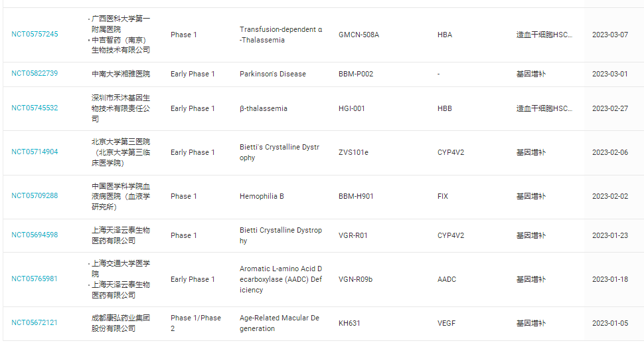The image size is (644, 345).
Task: Open trial NCT05709288 details
Action: click(x=35, y=196)
